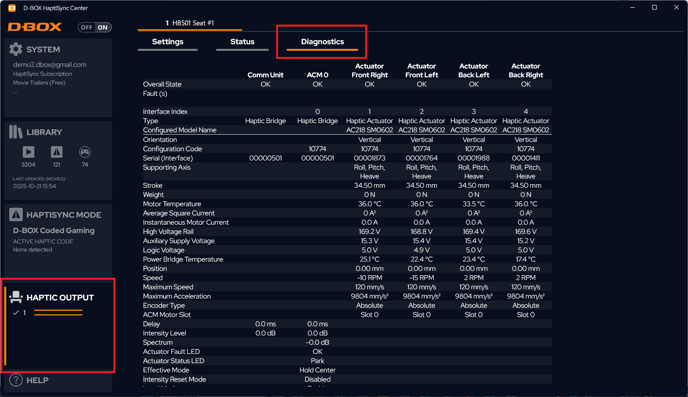
Task: Click the Actuator Front Right header
Action: (x=369, y=71)
